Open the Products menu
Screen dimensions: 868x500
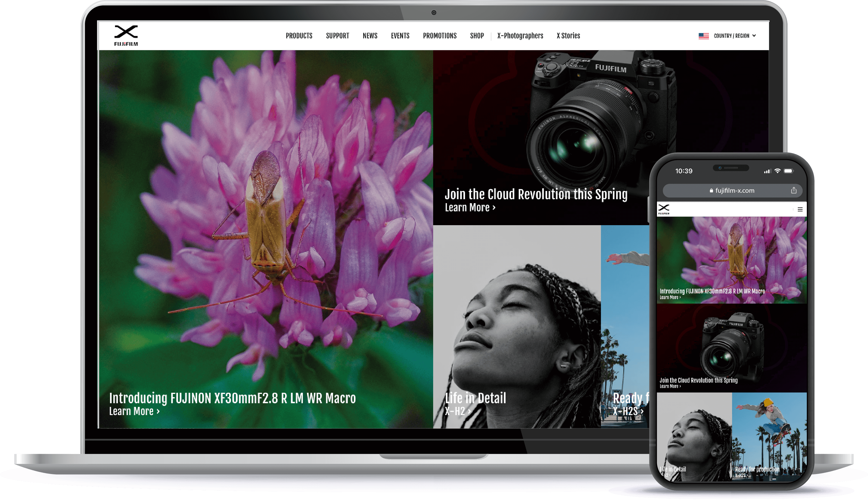[299, 36]
